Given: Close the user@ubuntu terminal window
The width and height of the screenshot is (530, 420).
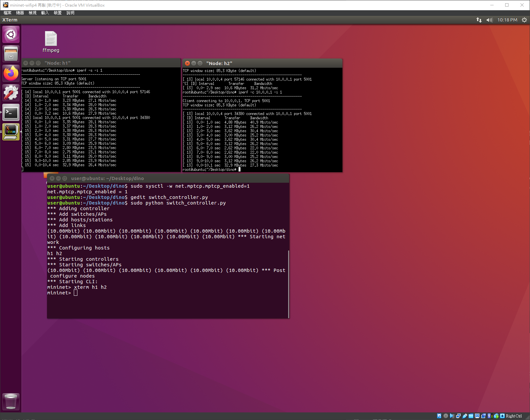Looking at the screenshot, I should coord(52,178).
